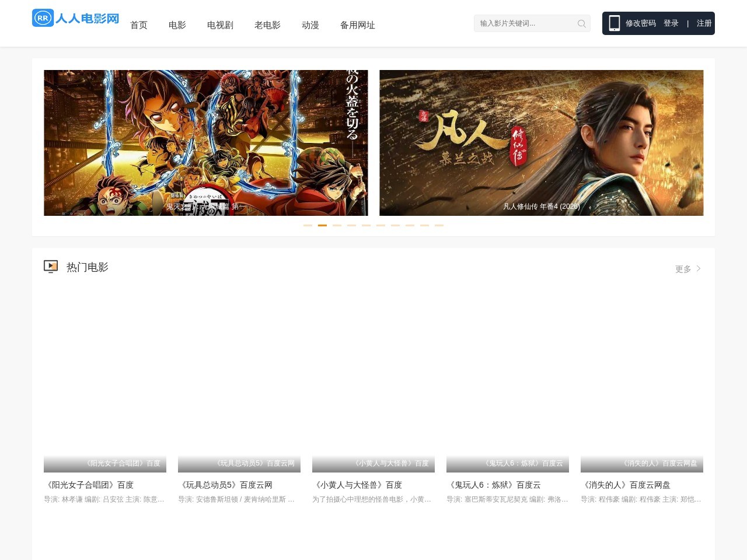This screenshot has width=747, height=560.
Task: Jump to the last carousel indicator dash
Action: click(439, 225)
